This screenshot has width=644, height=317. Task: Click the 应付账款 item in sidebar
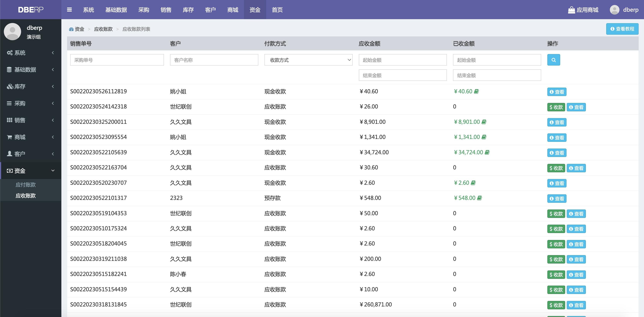[26, 185]
